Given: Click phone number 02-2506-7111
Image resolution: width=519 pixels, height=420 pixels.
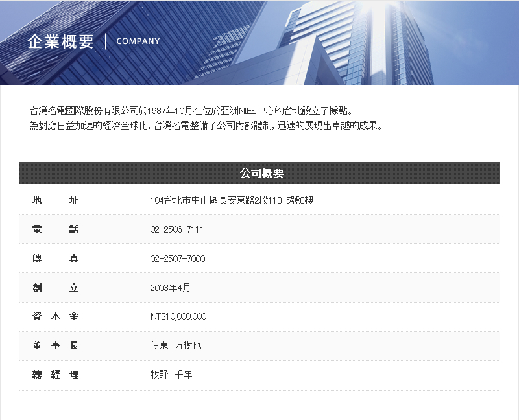Looking at the screenshot, I should click(177, 229).
